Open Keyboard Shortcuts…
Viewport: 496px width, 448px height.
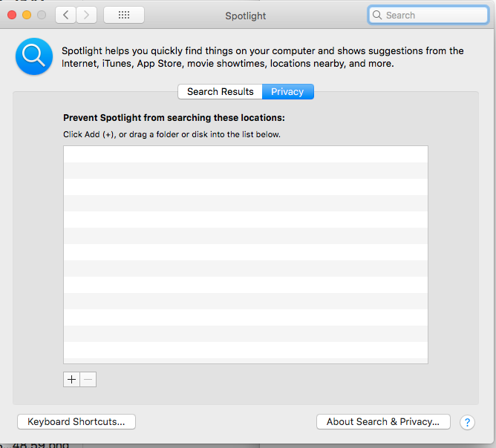point(76,422)
